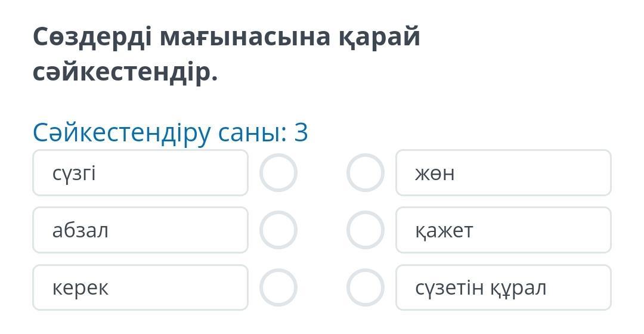Select the circle next to сүзгі

click(x=278, y=173)
